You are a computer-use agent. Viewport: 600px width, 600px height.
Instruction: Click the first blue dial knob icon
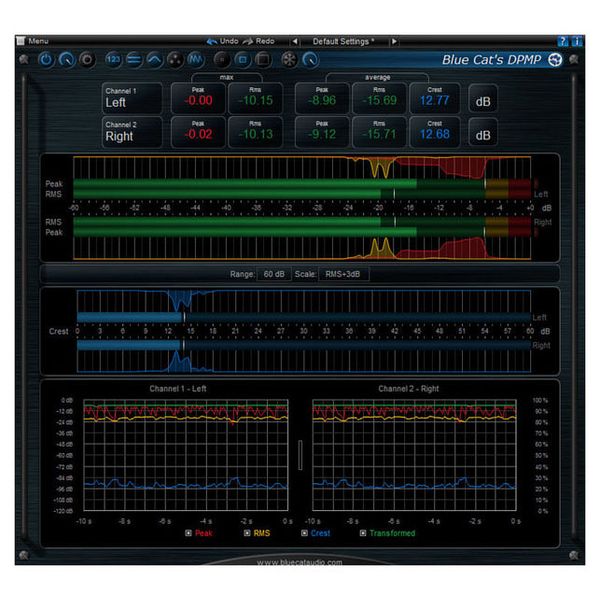pyautogui.click(x=67, y=60)
